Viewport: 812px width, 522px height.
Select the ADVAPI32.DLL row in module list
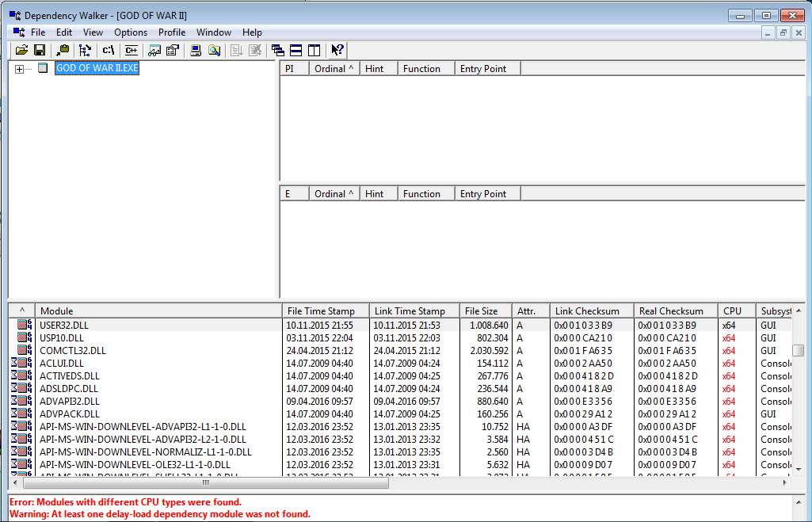point(70,402)
